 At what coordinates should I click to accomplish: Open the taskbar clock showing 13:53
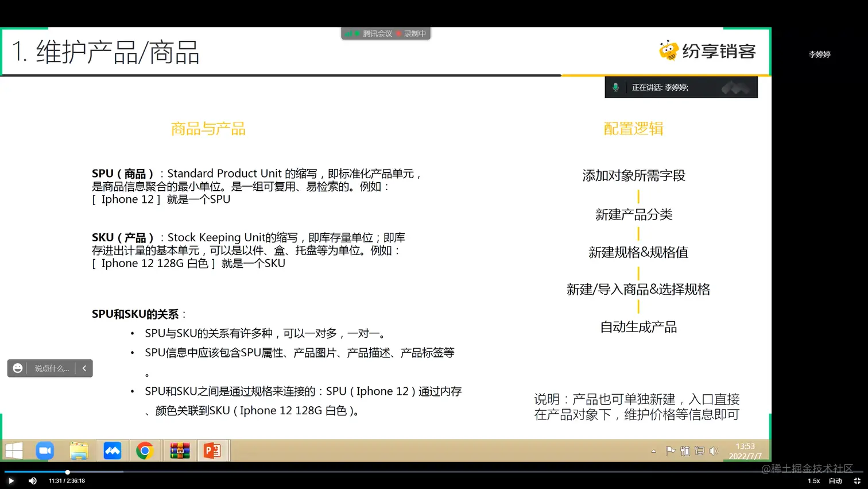(x=745, y=451)
